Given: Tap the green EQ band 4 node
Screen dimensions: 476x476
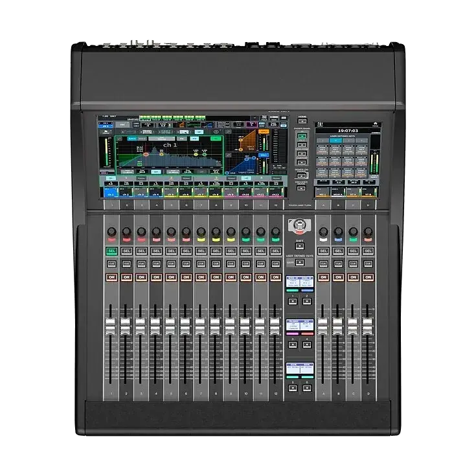Looking at the screenshot, I should (205, 155).
